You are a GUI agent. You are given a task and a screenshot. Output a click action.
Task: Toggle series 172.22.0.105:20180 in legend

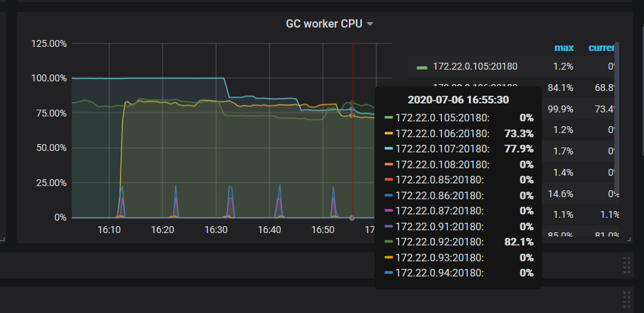tap(475, 67)
